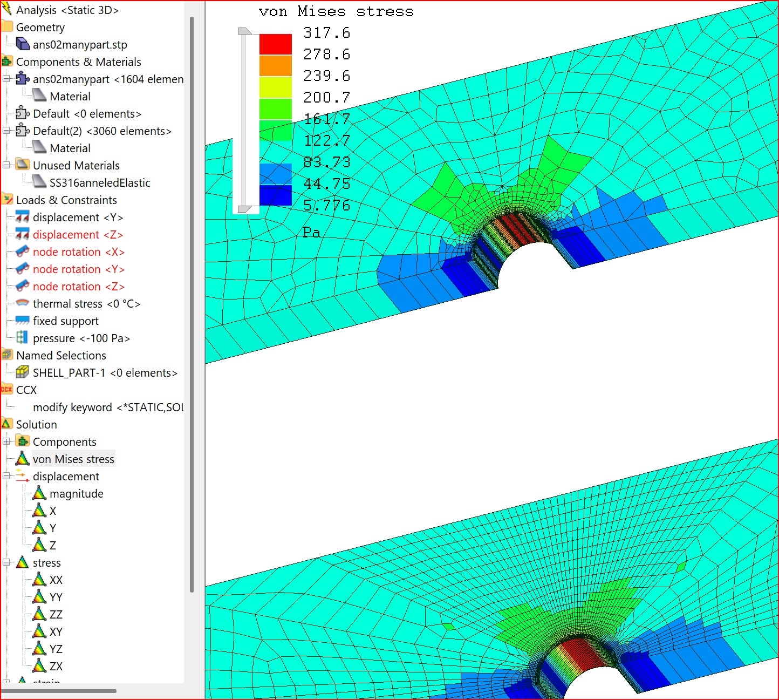This screenshot has height=700, width=779.
Task: Click the top handle of legend range slider
Action: pyautogui.click(x=244, y=31)
